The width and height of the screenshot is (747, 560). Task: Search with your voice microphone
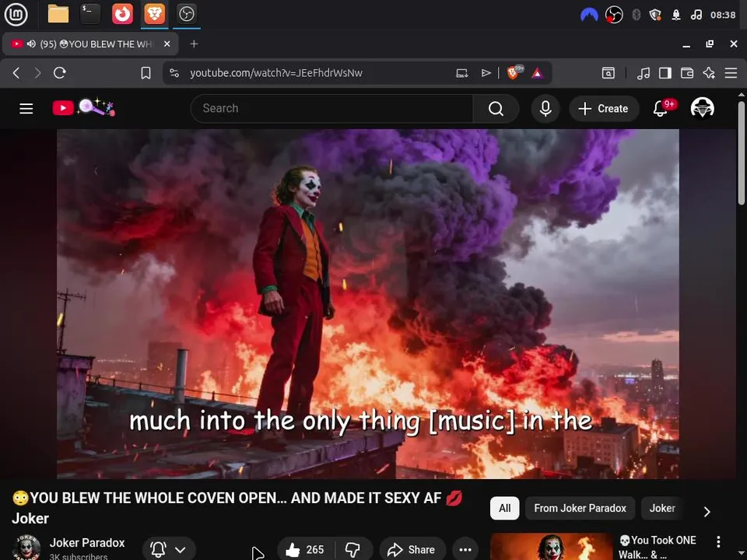pos(545,109)
